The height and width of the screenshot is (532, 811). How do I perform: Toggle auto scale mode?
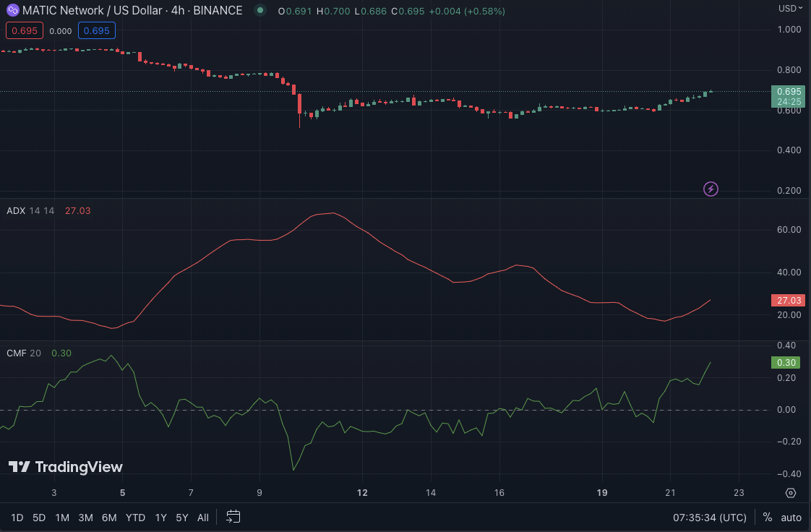[x=791, y=518]
